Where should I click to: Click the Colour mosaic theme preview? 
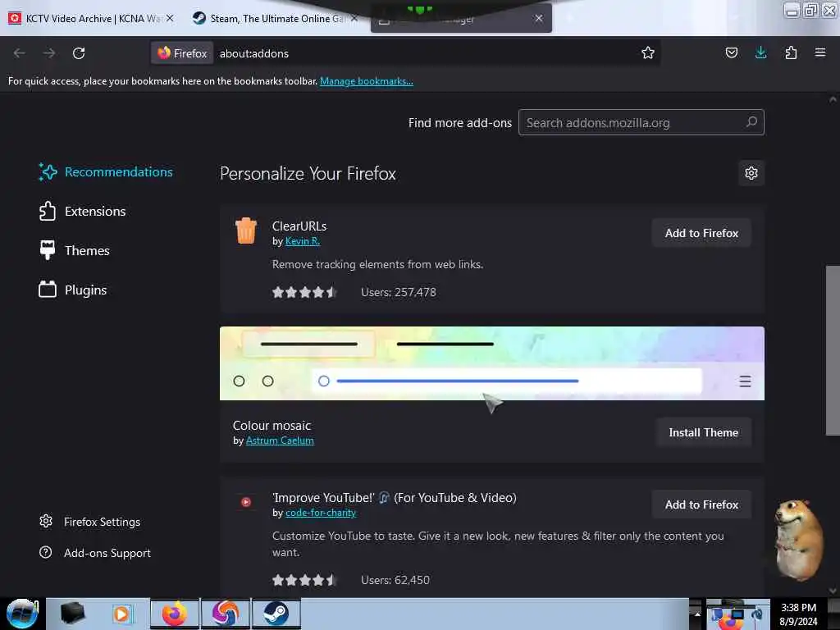(492, 363)
